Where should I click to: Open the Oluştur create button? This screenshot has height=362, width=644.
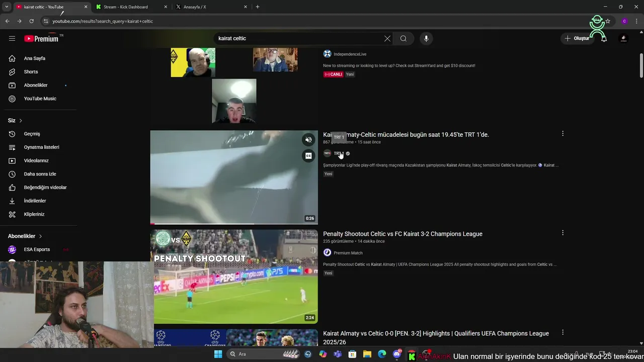pos(577,38)
